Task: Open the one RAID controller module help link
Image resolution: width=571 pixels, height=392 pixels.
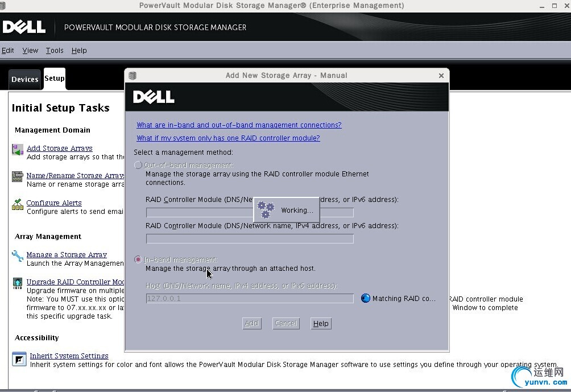Action: pos(228,138)
